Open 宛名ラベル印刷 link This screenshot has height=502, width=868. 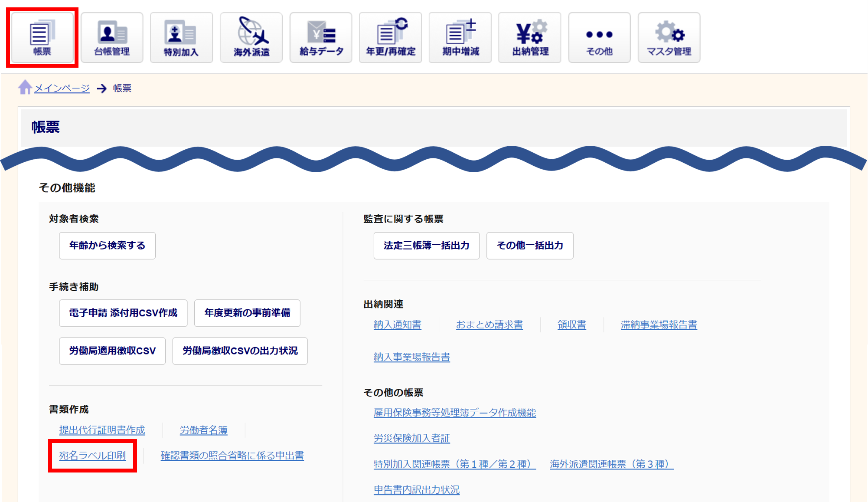92,456
